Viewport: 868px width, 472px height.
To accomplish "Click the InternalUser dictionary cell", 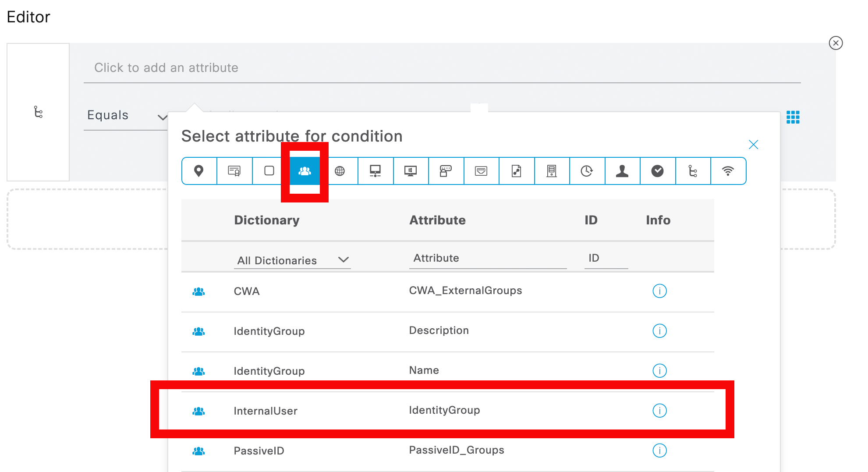I will click(x=266, y=411).
